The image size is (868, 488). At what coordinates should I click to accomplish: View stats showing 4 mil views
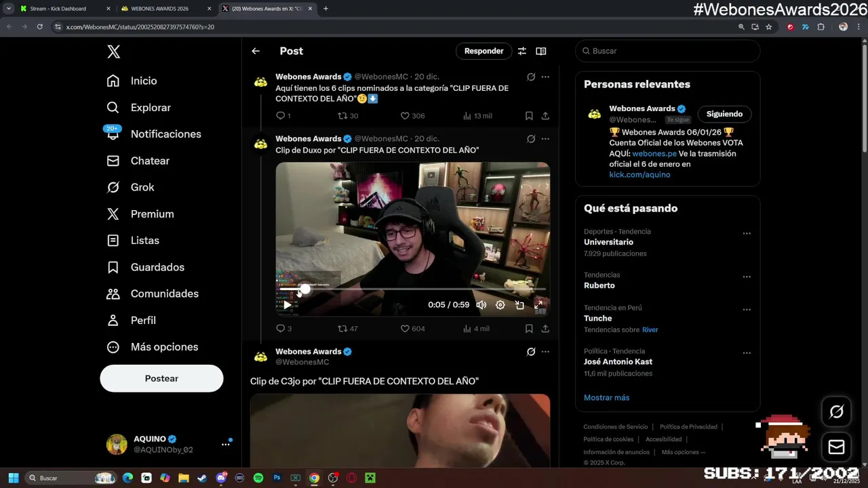point(476,329)
